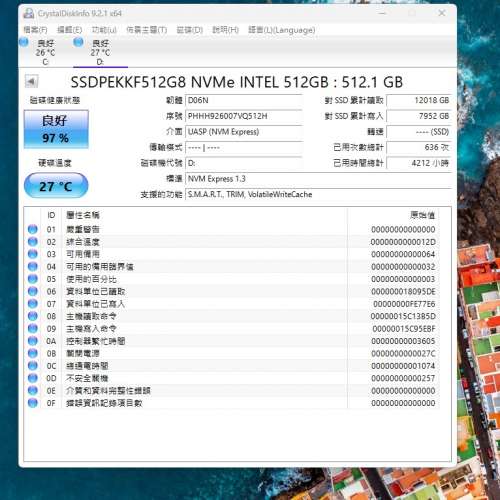Select the 主機寫入命令 attribute row name
The image size is (500, 500).
[x=91, y=329]
